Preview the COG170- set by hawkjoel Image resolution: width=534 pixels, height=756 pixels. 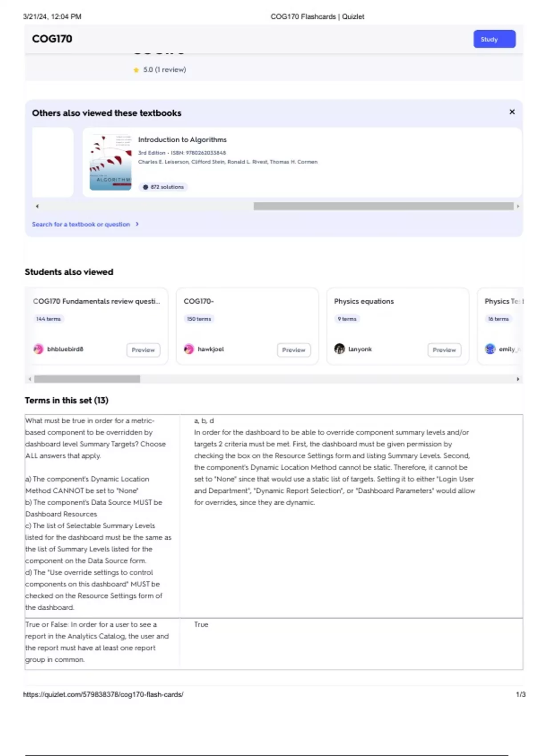293,350
